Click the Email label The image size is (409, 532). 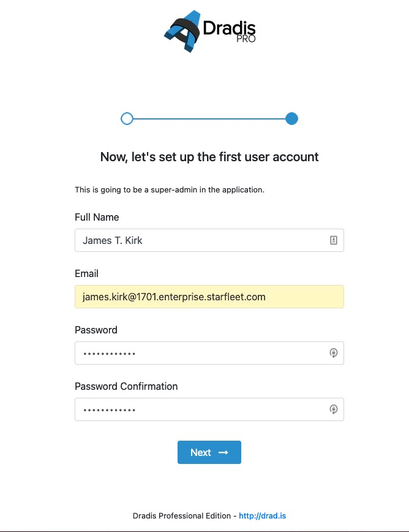pyautogui.click(x=86, y=273)
